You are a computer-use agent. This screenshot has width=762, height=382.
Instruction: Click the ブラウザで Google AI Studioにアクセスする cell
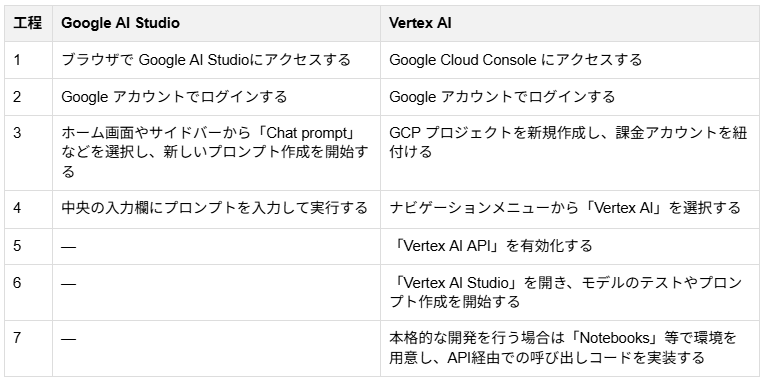point(216,60)
